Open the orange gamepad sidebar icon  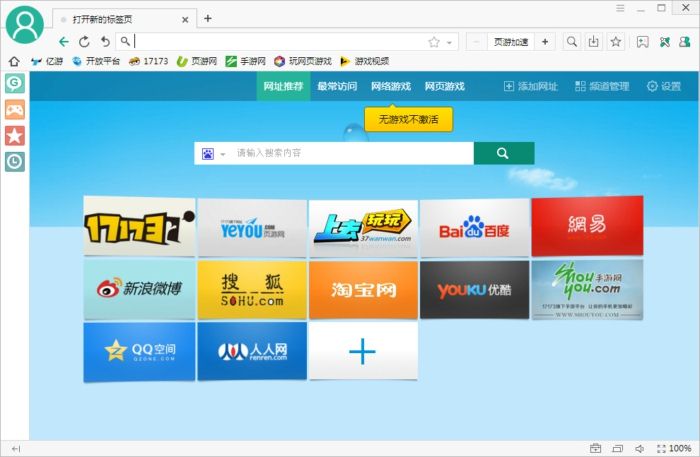(x=15, y=109)
